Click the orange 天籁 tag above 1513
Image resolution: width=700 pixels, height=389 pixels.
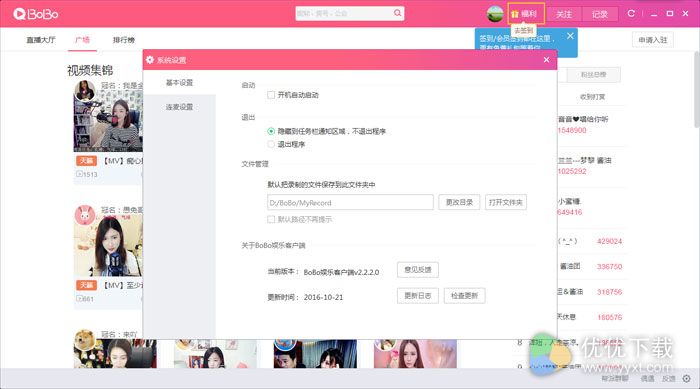click(x=87, y=160)
